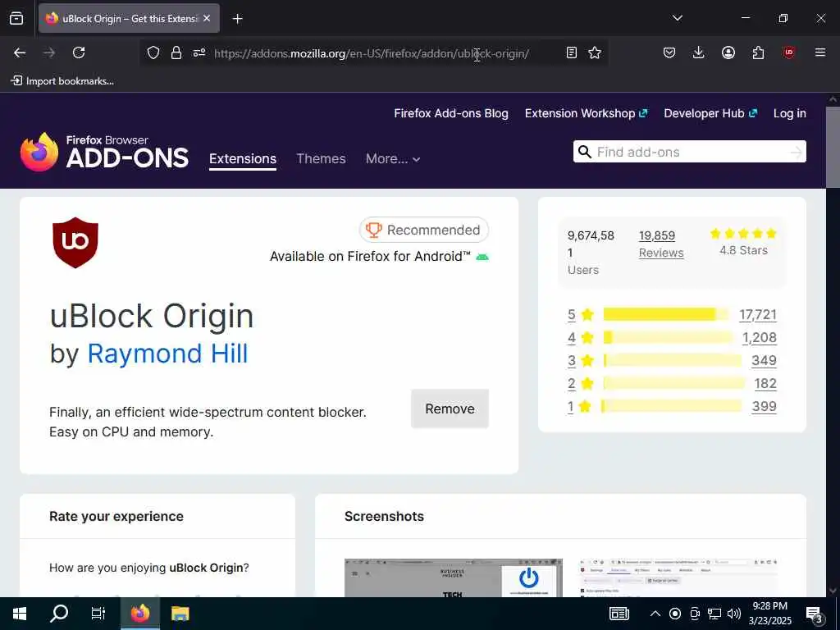Reload the page with the refresh icon
Image resolution: width=840 pixels, height=630 pixels.
(79, 52)
